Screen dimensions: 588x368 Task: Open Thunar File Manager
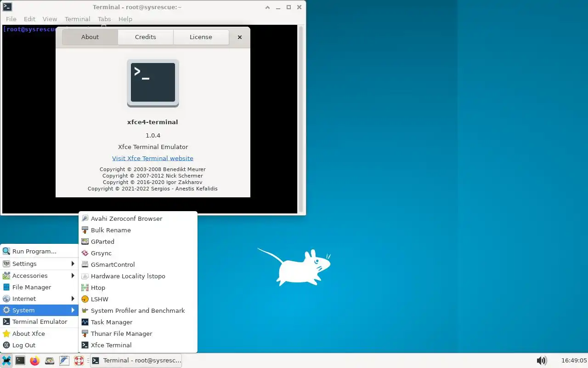click(138, 333)
